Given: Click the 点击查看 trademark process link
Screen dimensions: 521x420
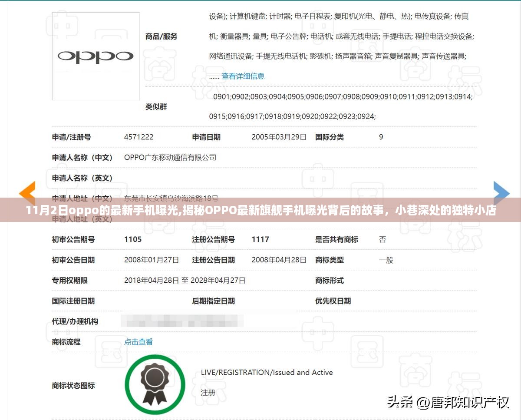Looking at the screenshot, I should (138, 342).
